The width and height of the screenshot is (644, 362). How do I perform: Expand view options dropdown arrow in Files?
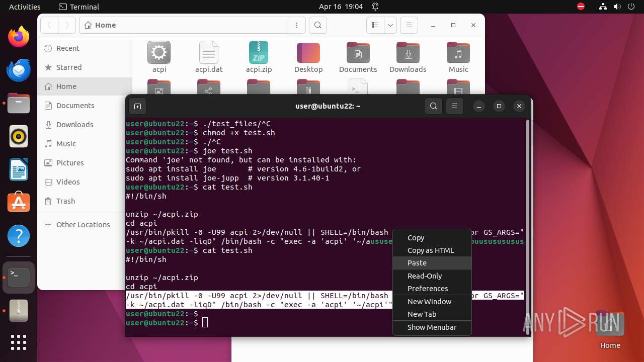pos(390,25)
